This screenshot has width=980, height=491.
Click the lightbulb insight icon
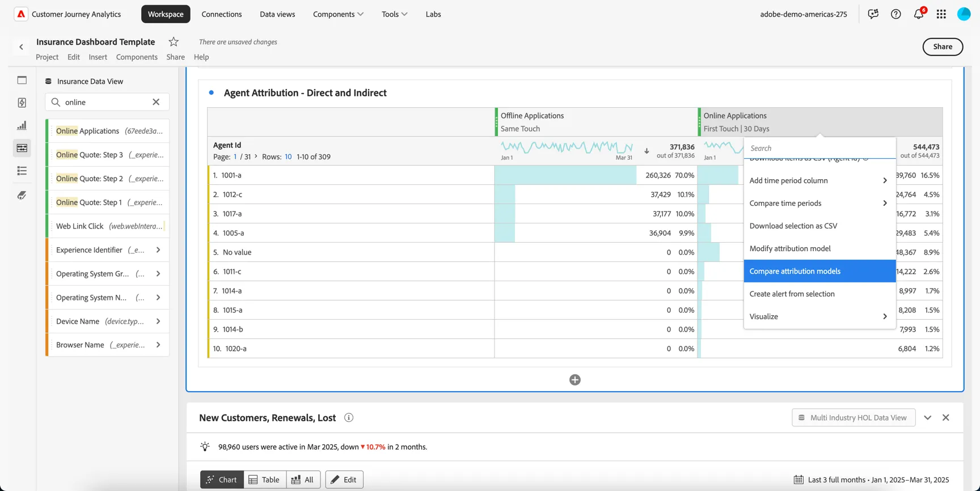click(x=205, y=447)
